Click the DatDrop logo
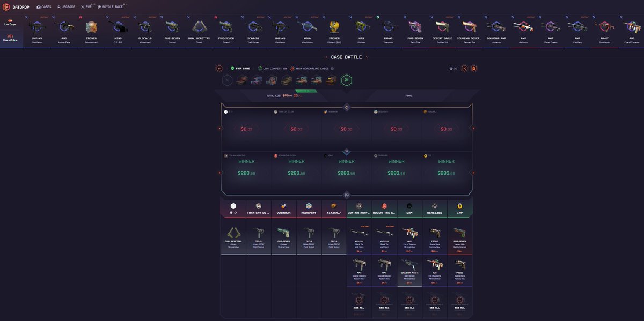The width and height of the screenshot is (644, 321). (16, 7)
